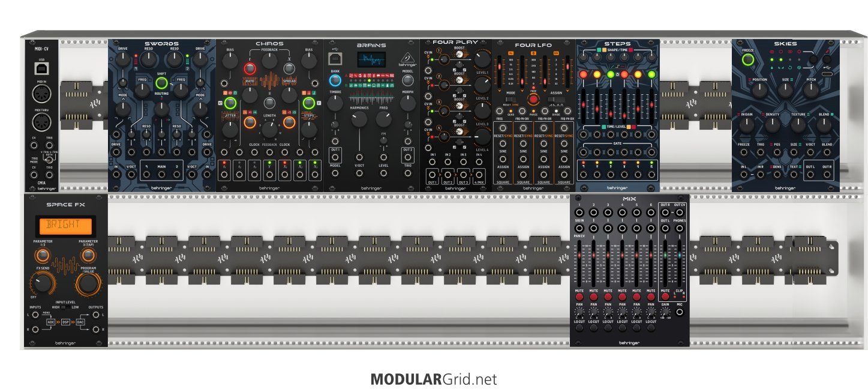Screen dimensions: 868x392
Task: Click the Brains TIMBRE knob
Action: pyautogui.click(x=335, y=103)
